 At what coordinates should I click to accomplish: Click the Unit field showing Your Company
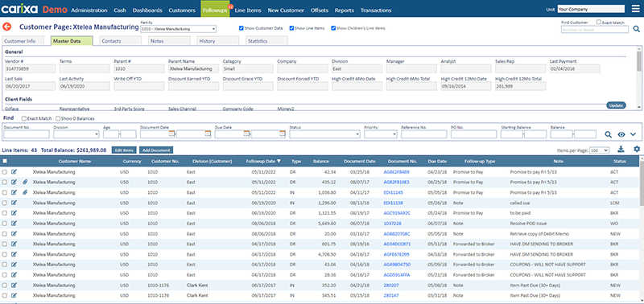pyautogui.click(x=591, y=9)
